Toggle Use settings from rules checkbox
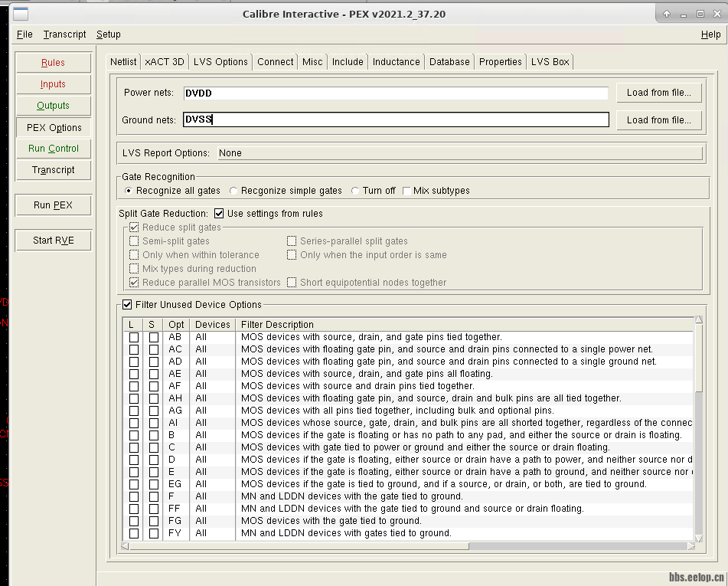The height and width of the screenshot is (586, 728). [x=219, y=213]
